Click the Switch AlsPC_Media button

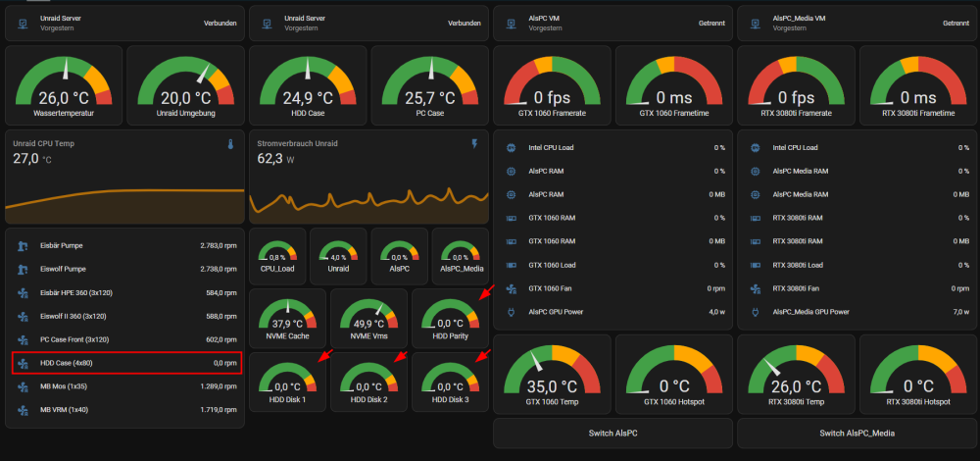pos(857,434)
